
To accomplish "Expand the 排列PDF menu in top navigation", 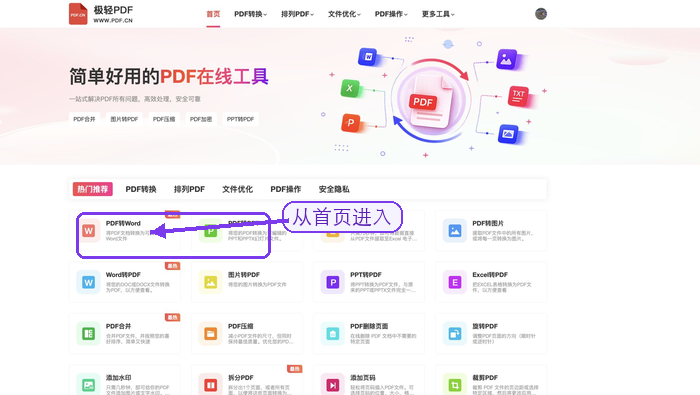I will pyautogui.click(x=297, y=14).
